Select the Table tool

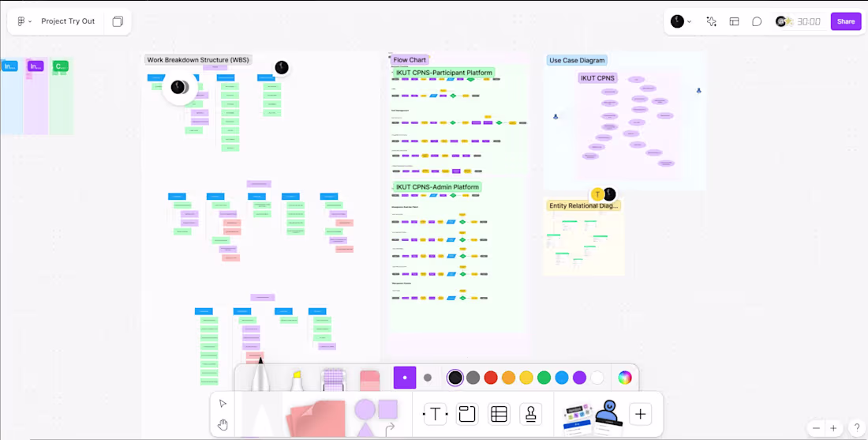click(x=499, y=414)
